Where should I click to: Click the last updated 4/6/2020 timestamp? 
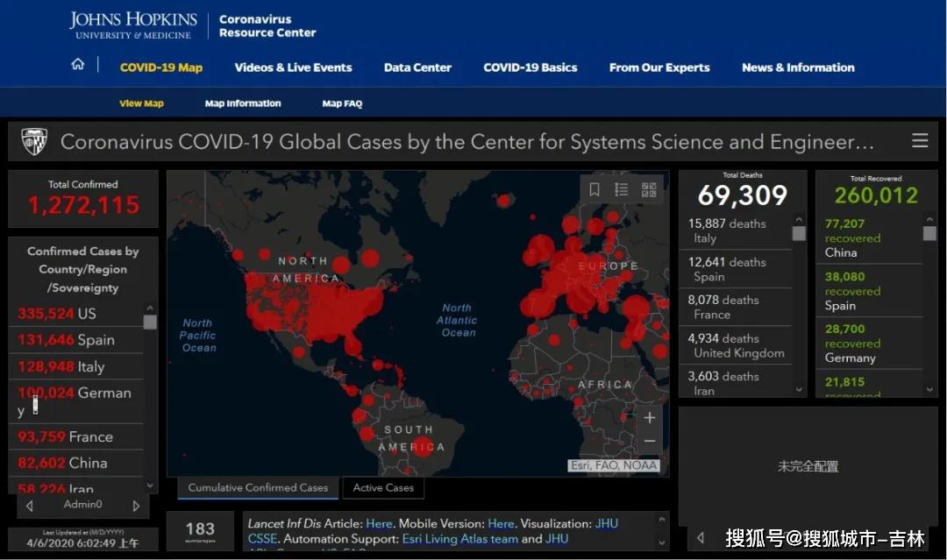pos(82,542)
